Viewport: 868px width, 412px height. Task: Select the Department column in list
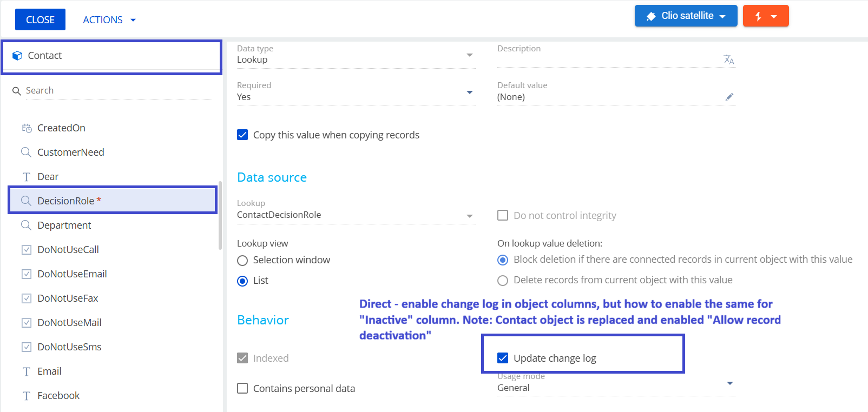[x=64, y=225]
